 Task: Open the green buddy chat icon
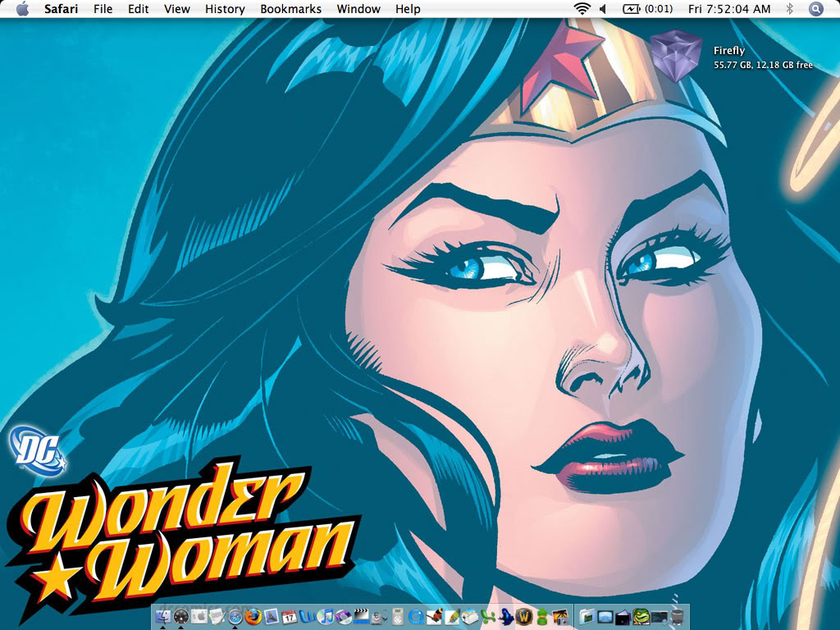(x=542, y=617)
